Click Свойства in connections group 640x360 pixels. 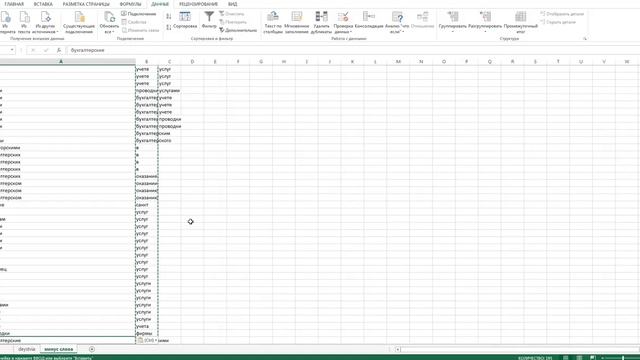(x=134, y=22)
